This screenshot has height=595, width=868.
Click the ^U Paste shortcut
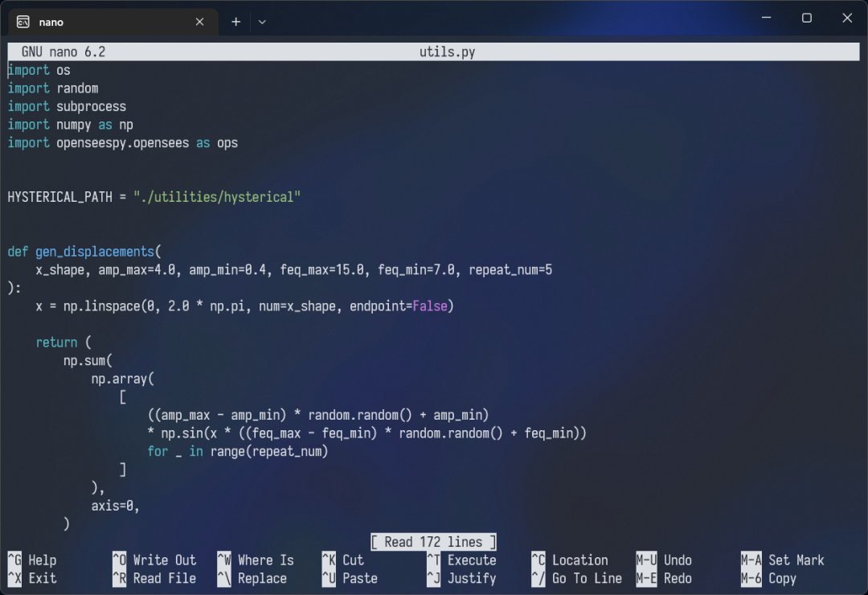pos(350,578)
